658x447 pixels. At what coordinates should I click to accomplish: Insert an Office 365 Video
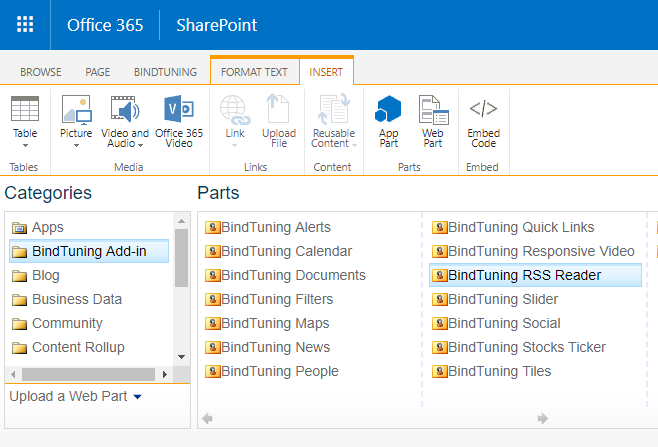click(179, 109)
